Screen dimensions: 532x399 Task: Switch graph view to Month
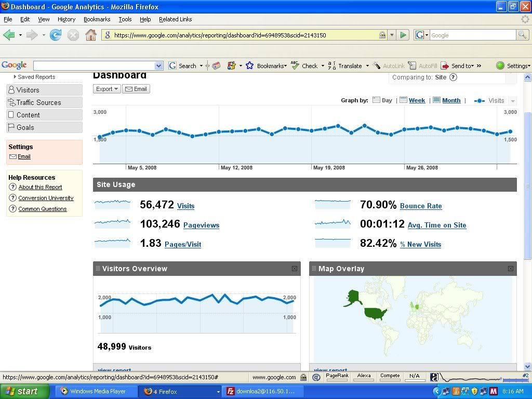(x=447, y=100)
